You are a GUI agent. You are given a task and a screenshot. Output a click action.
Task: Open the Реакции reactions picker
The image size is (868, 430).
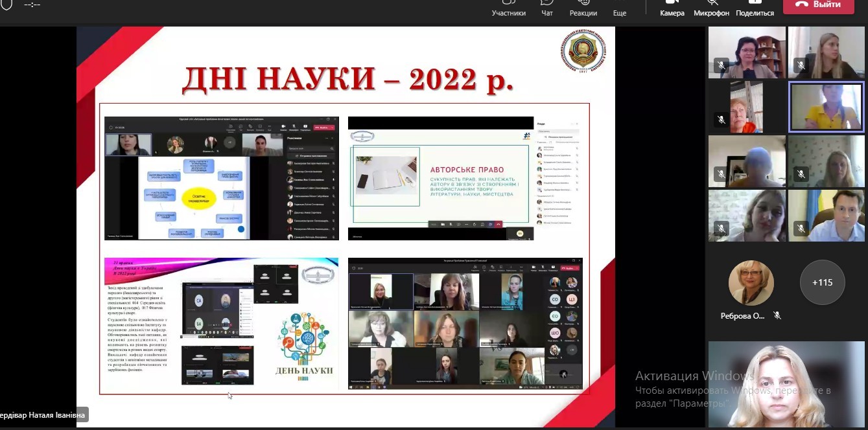point(583,8)
